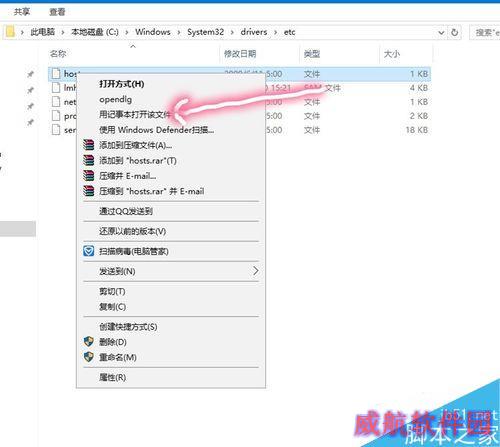Viewport: 500px width, 447px height.
Task: Click the 4 KB size cell
Action: [419, 88]
